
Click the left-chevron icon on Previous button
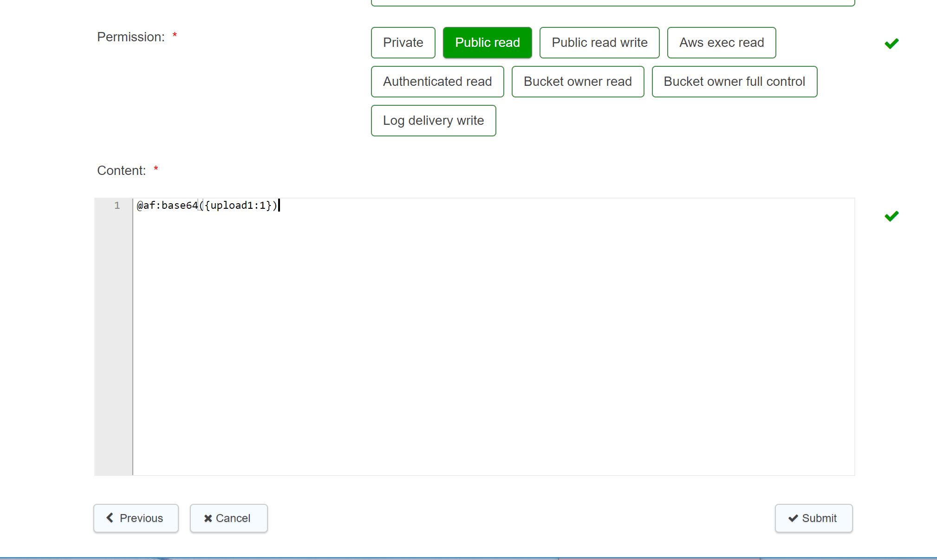pyautogui.click(x=111, y=518)
